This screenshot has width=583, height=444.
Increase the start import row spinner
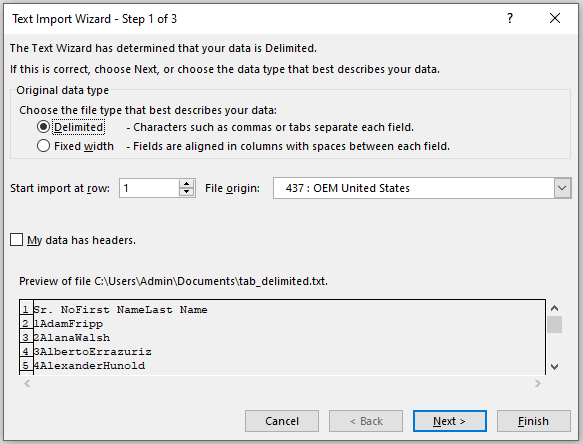click(x=186, y=184)
